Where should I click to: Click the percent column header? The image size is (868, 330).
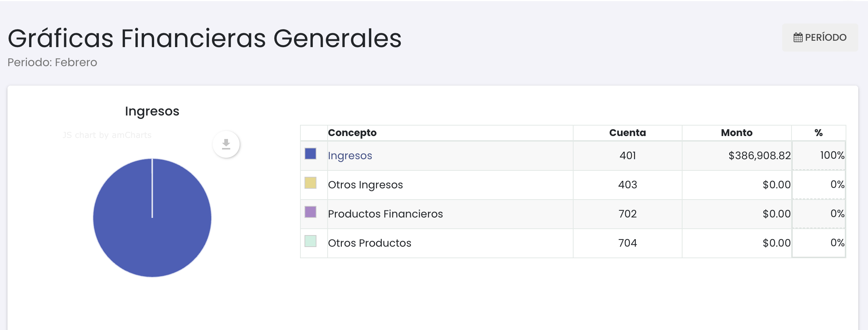click(818, 133)
